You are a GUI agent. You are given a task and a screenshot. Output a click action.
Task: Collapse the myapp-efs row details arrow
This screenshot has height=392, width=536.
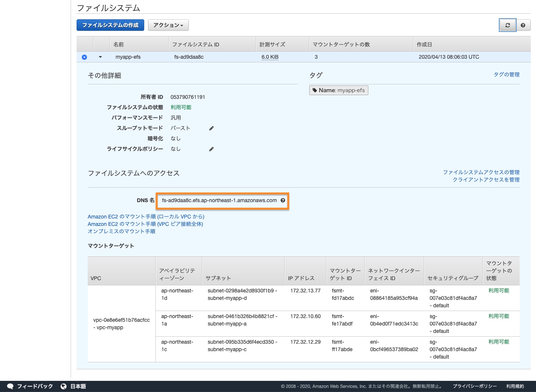coord(100,57)
